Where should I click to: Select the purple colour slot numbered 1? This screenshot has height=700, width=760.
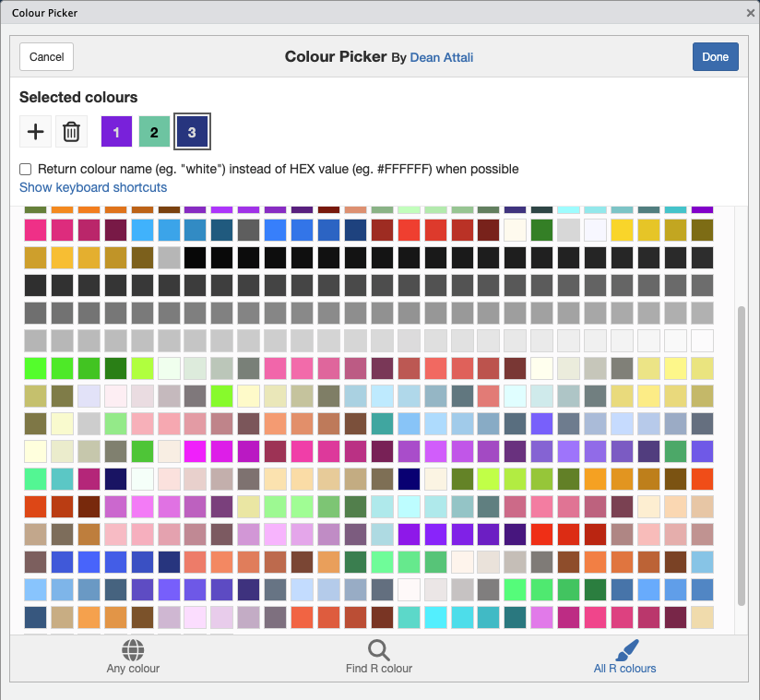point(116,131)
